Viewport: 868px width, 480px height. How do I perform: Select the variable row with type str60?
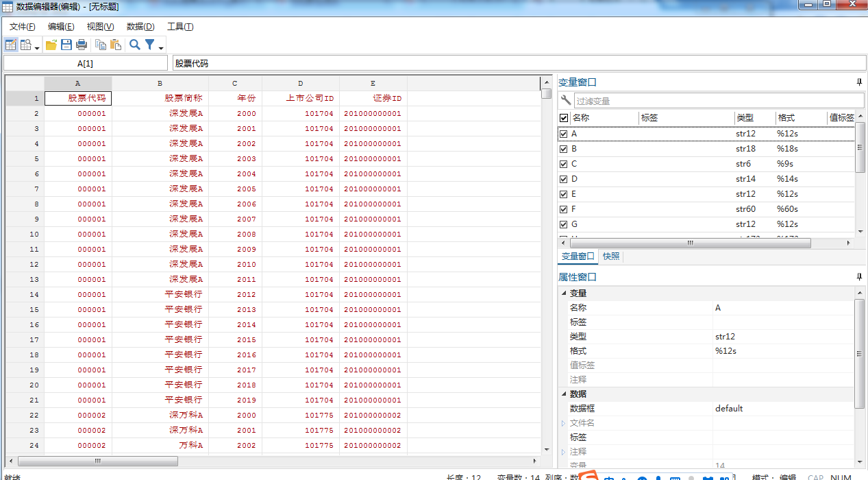coord(706,209)
